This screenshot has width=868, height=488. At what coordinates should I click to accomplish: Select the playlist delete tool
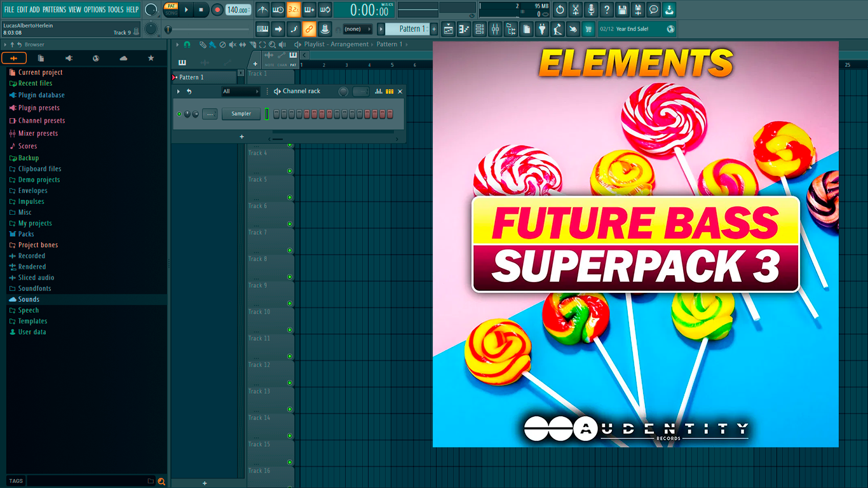tap(222, 44)
